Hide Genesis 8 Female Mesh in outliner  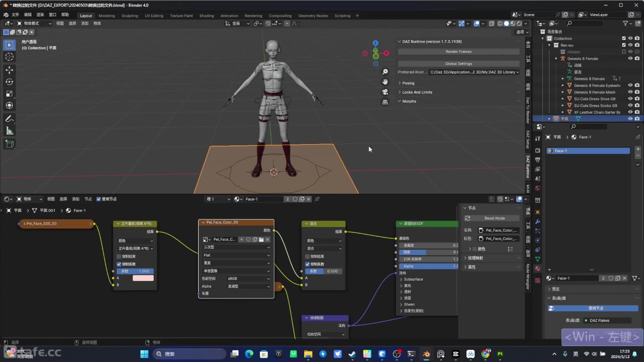[630, 92]
